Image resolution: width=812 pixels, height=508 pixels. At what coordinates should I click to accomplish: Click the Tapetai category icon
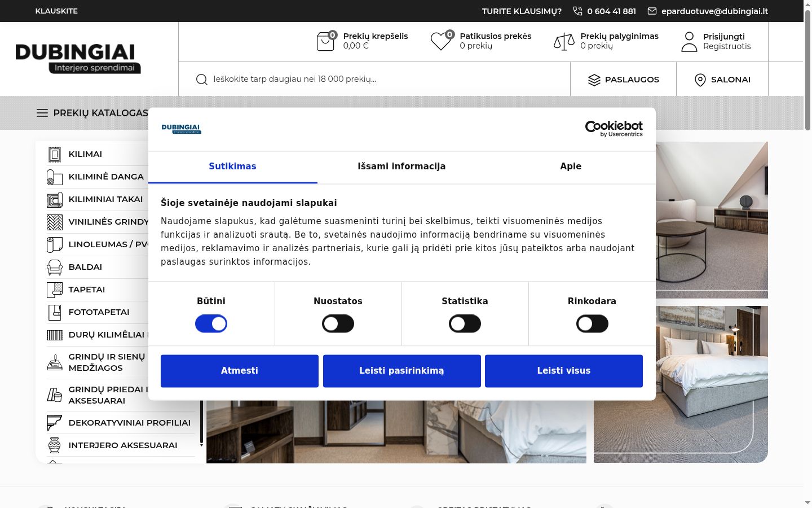[x=55, y=290]
